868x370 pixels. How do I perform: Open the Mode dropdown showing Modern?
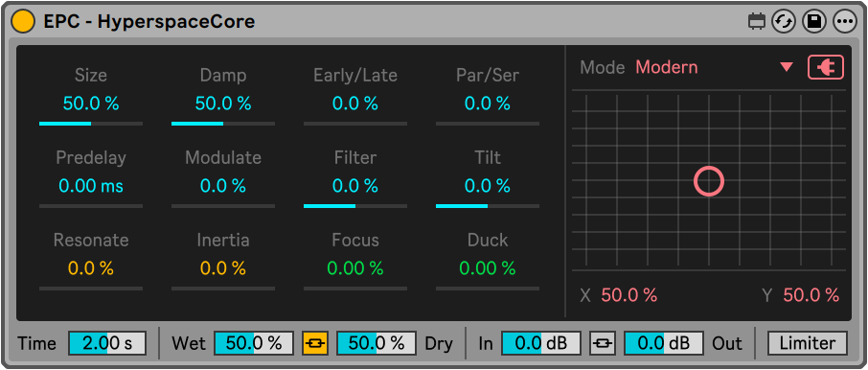click(x=714, y=67)
